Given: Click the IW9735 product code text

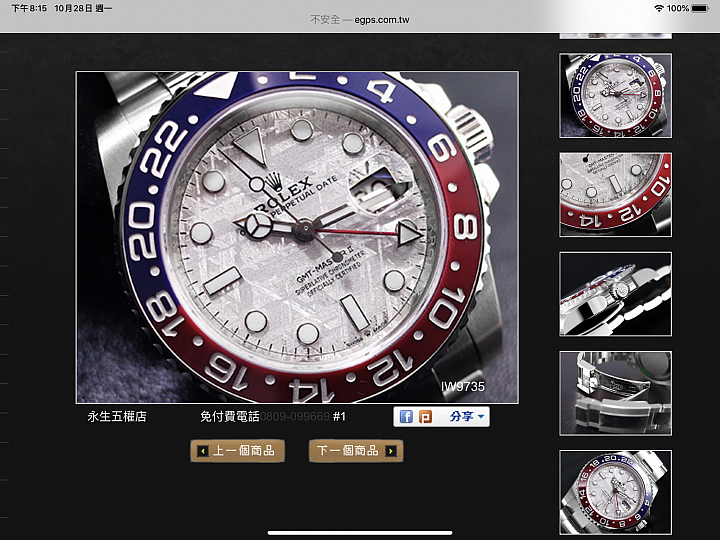Looking at the screenshot, I should point(462,387).
